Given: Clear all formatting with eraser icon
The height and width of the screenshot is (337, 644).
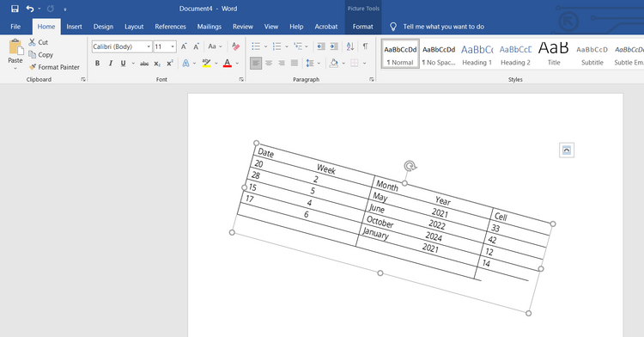Looking at the screenshot, I should tap(235, 46).
